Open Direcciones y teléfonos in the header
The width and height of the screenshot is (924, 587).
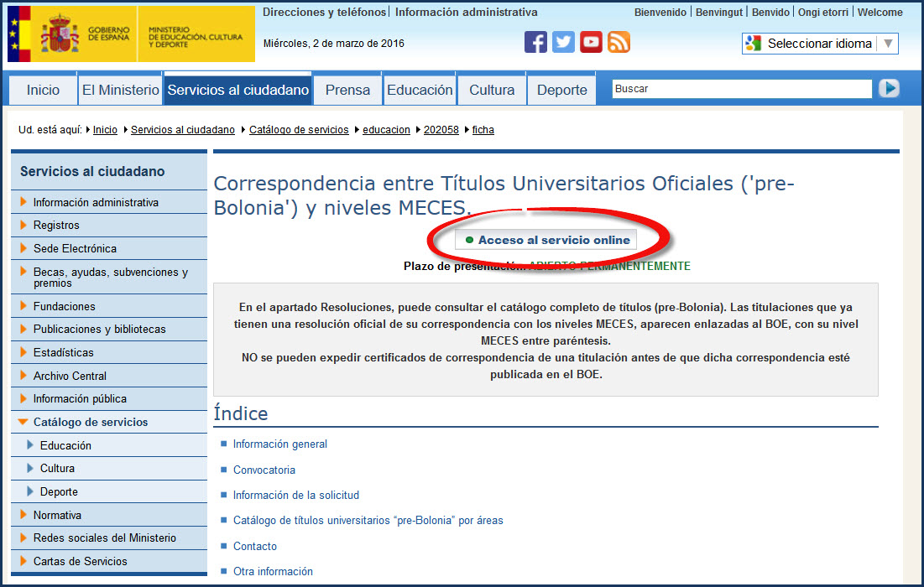coord(324,13)
